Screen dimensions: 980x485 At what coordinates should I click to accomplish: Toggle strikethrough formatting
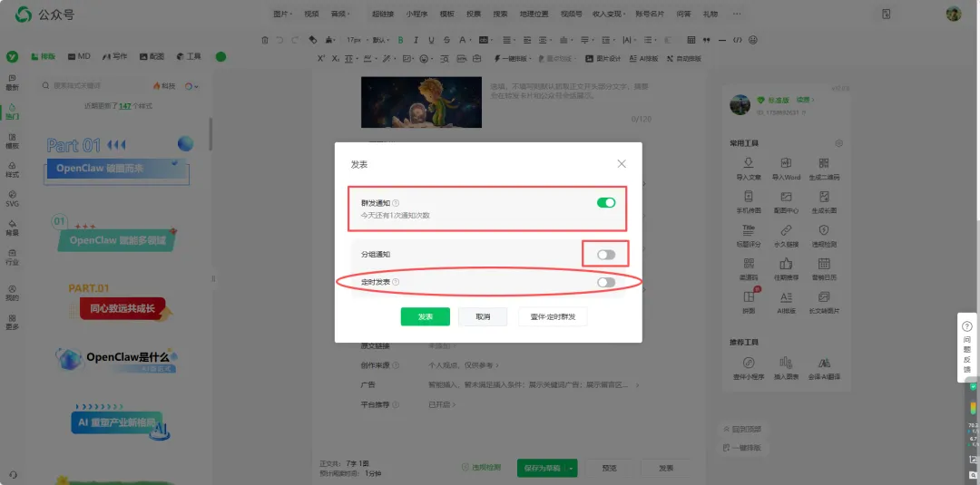point(446,40)
